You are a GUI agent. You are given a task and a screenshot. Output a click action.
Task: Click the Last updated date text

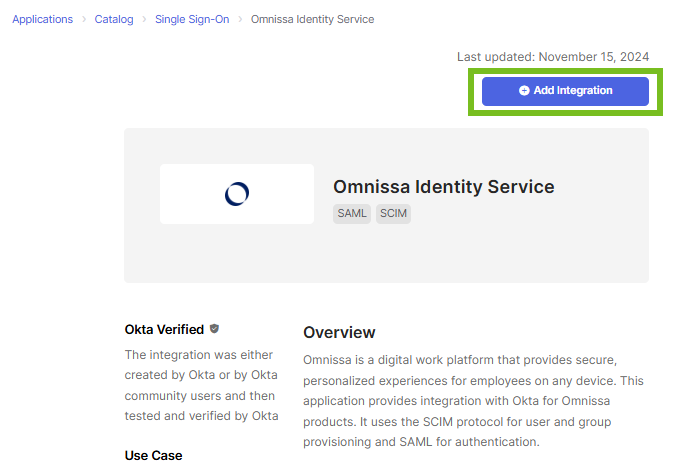(553, 57)
